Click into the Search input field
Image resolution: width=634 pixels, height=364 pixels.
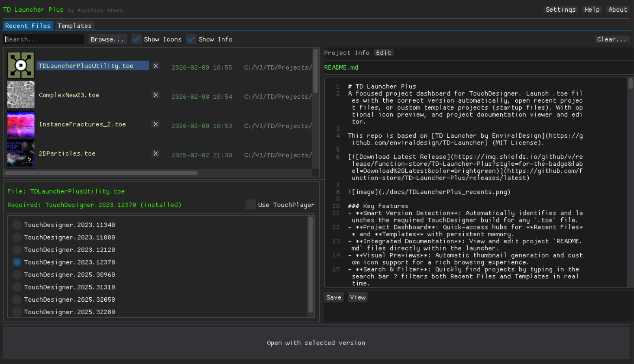43,39
